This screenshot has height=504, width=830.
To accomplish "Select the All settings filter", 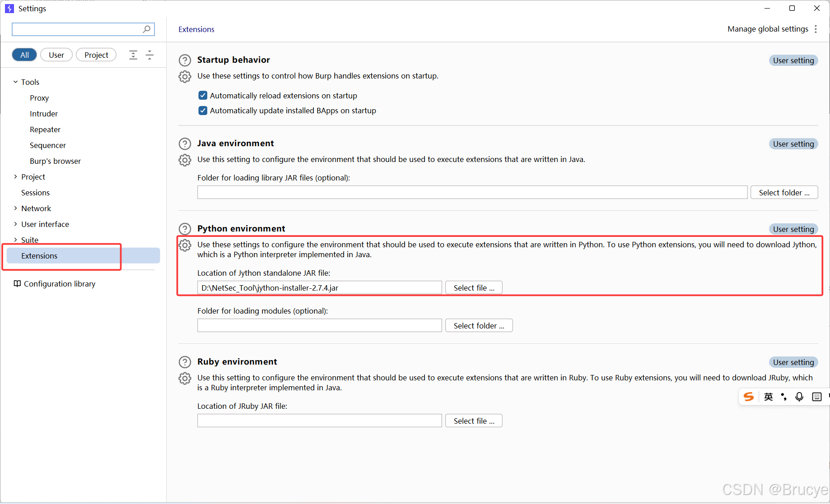I will 24,55.
